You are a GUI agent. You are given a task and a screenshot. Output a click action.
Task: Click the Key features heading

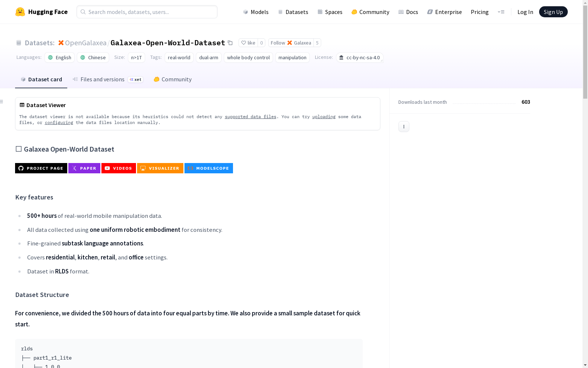(x=34, y=197)
